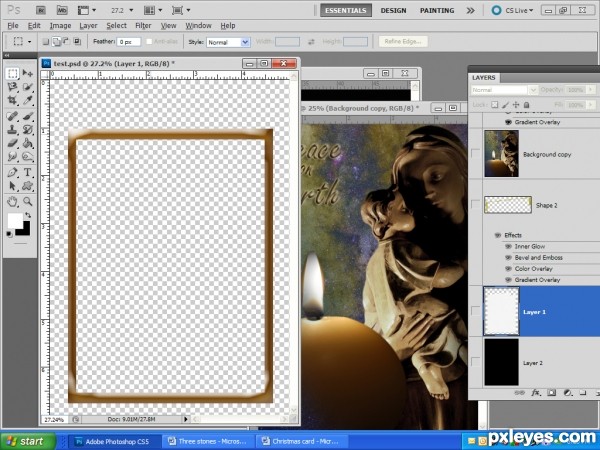The width and height of the screenshot is (600, 450).
Task: Select the Path Selection tool
Action: (x=12, y=186)
